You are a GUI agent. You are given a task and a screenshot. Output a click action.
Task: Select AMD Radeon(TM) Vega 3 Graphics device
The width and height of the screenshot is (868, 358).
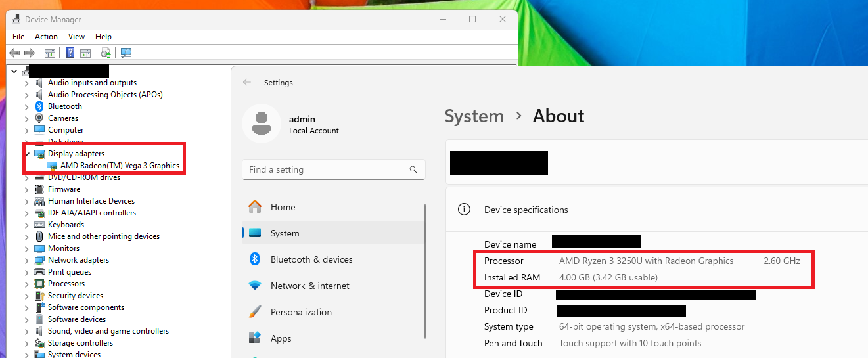coord(120,166)
